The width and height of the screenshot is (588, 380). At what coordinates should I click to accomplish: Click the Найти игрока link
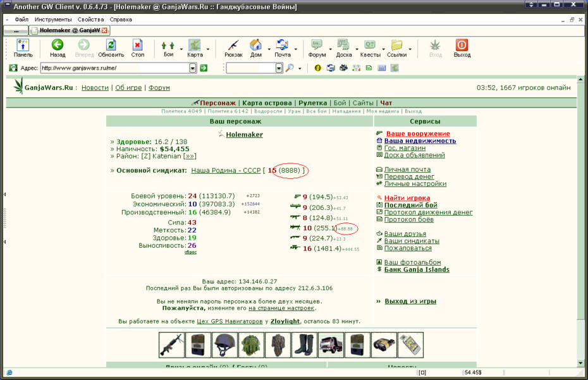click(x=407, y=198)
